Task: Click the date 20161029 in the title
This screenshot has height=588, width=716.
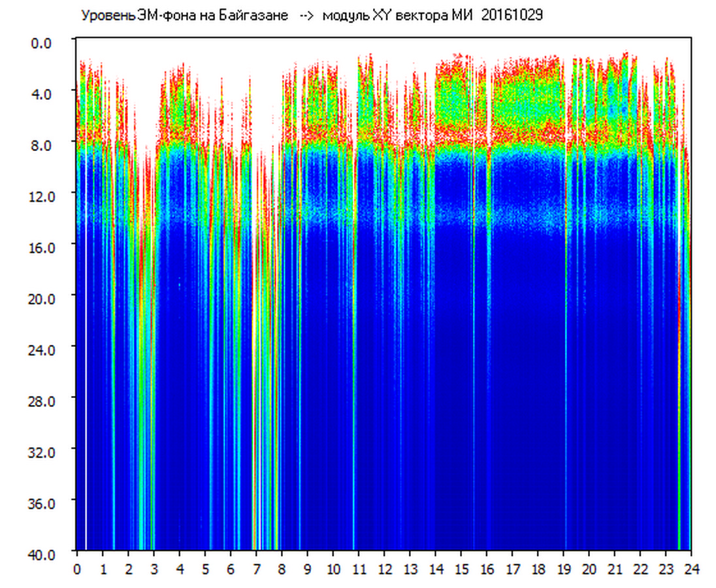Action: point(512,16)
